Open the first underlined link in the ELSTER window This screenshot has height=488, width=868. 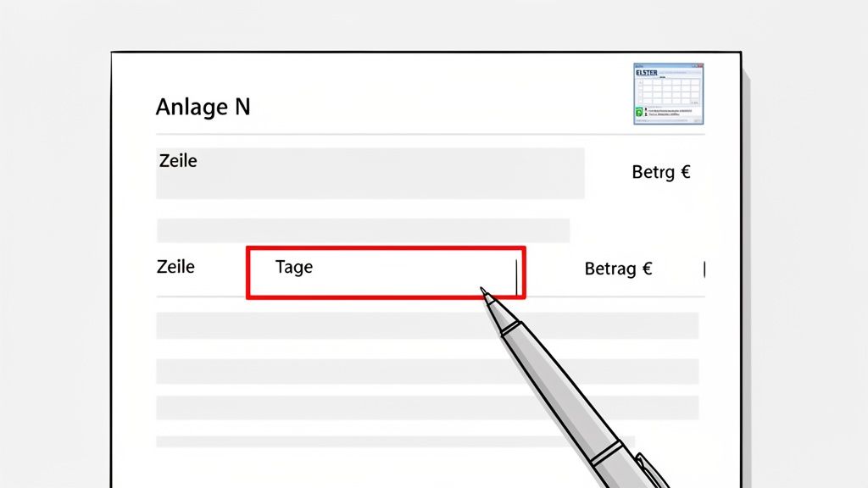[670, 110]
